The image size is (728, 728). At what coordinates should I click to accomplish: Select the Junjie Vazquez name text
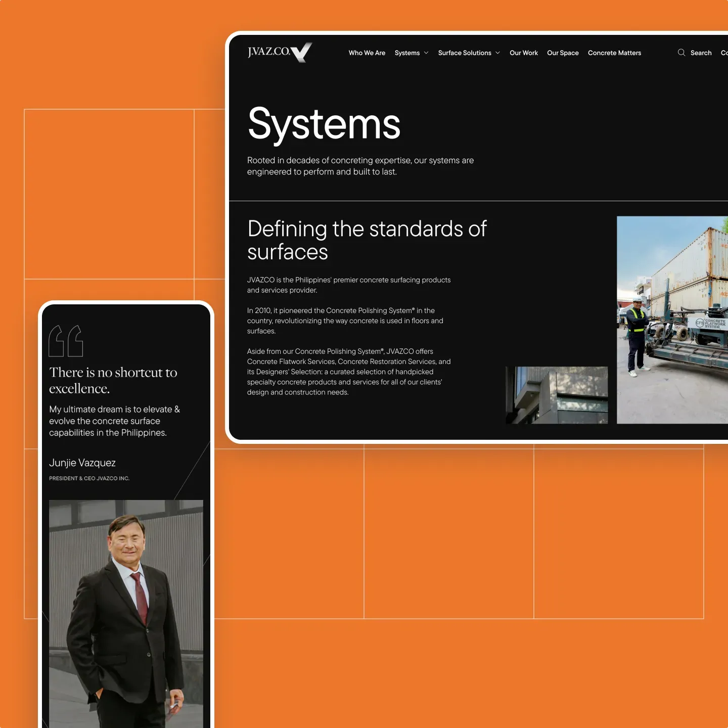pyautogui.click(x=82, y=463)
